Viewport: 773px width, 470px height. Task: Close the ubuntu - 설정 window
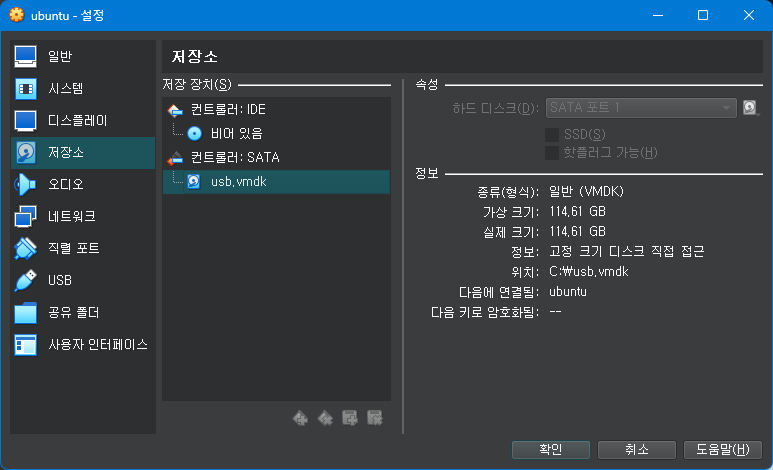tap(748, 15)
